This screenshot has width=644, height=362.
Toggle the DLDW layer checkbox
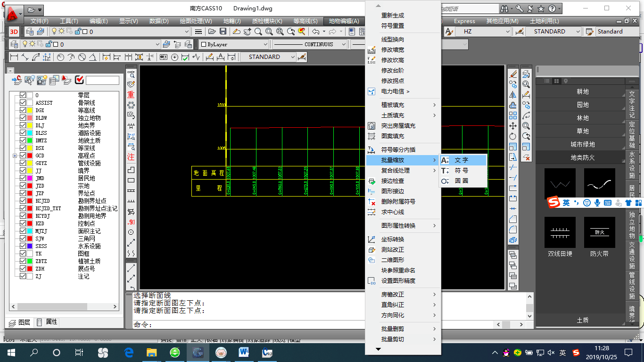point(22,118)
